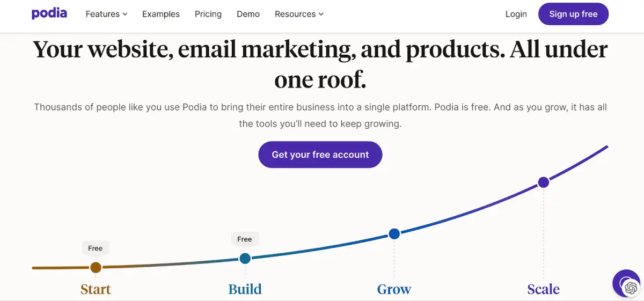Click the Sign up free button
Viewport: 644px width, 301px height.
click(x=573, y=14)
